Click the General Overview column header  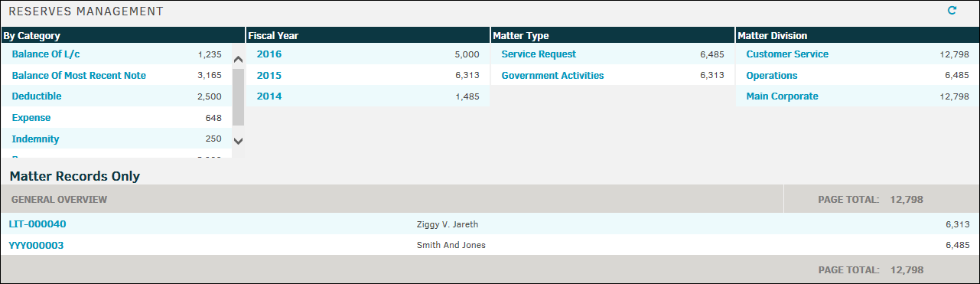click(x=58, y=199)
